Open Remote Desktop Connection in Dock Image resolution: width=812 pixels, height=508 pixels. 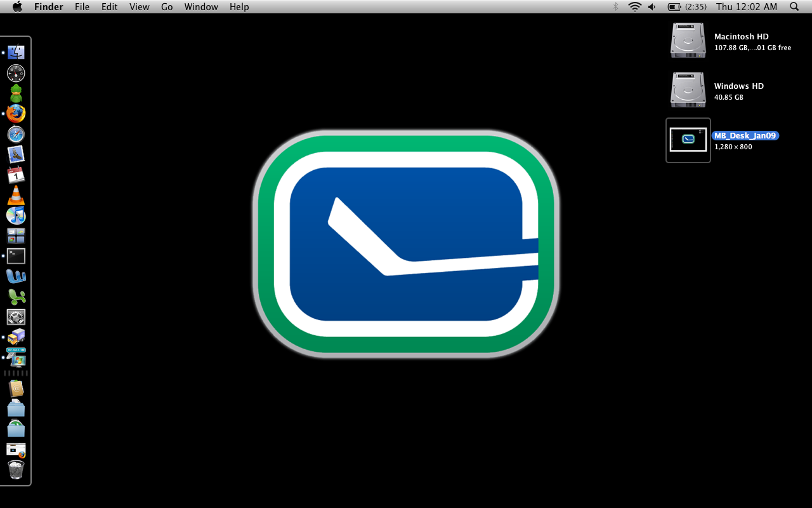(x=16, y=358)
